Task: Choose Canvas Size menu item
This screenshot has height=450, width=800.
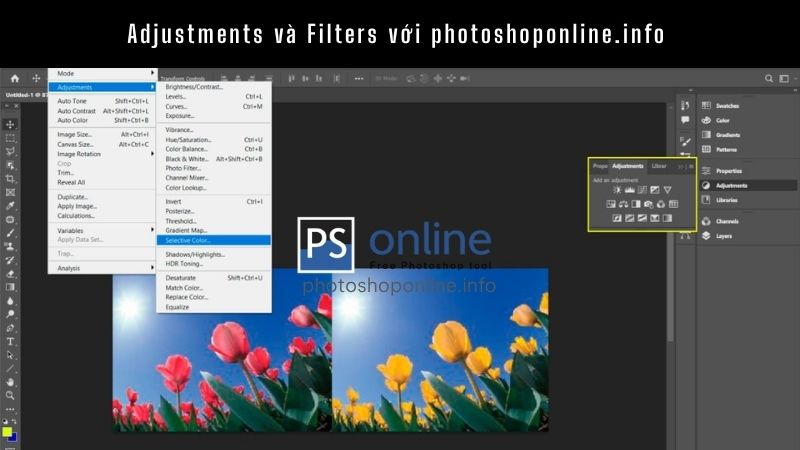Action: coord(103,144)
